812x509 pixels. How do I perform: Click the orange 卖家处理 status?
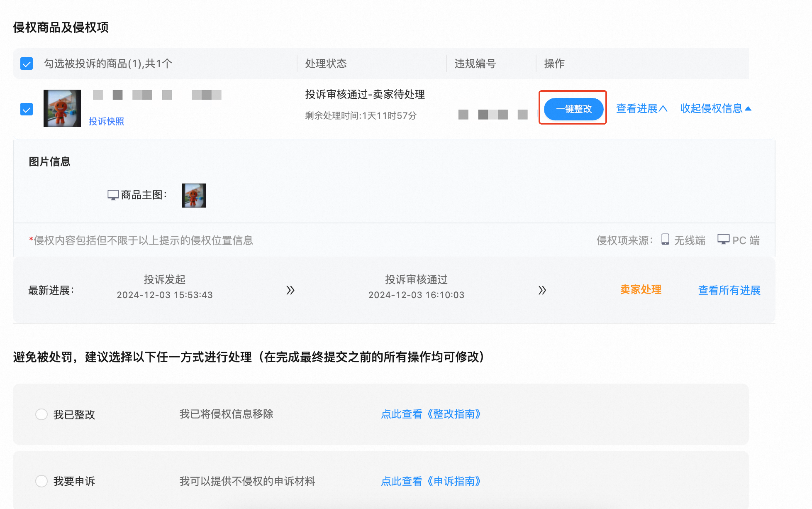641,290
